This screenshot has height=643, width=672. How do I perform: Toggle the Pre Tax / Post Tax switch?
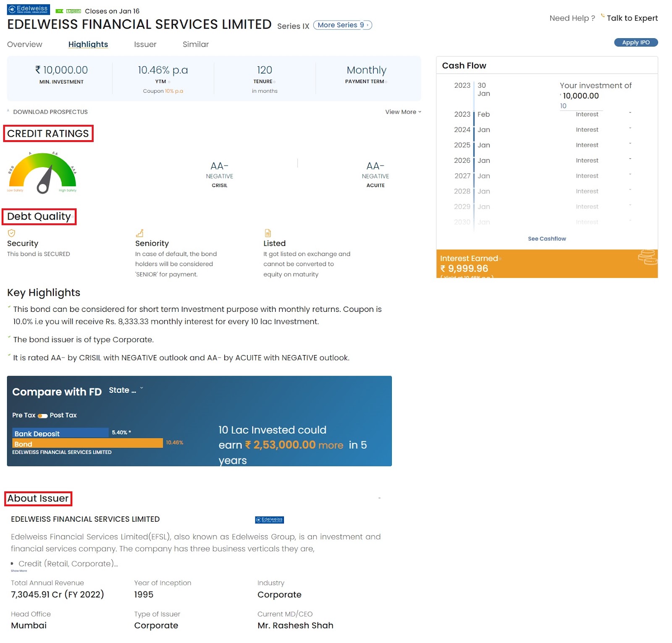point(42,416)
